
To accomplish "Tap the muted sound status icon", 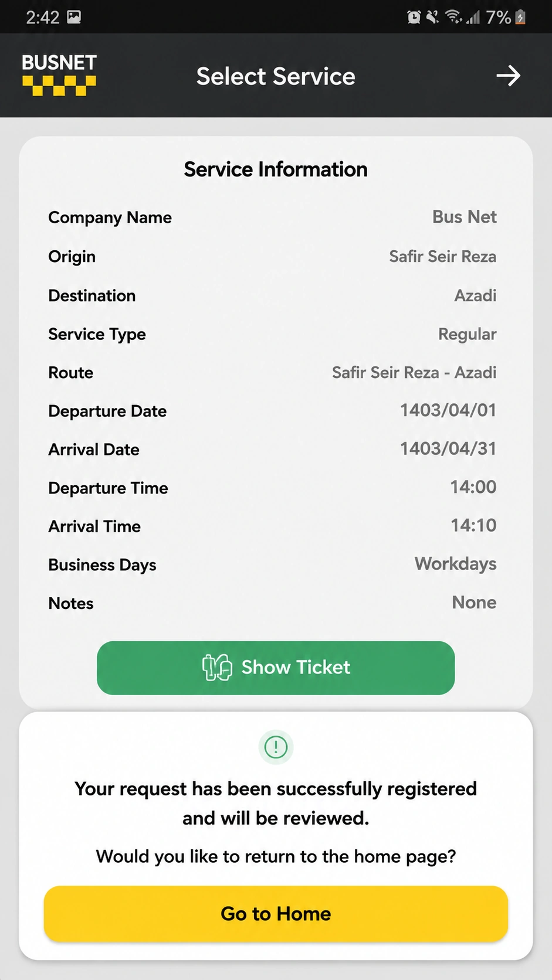I will (x=433, y=17).
